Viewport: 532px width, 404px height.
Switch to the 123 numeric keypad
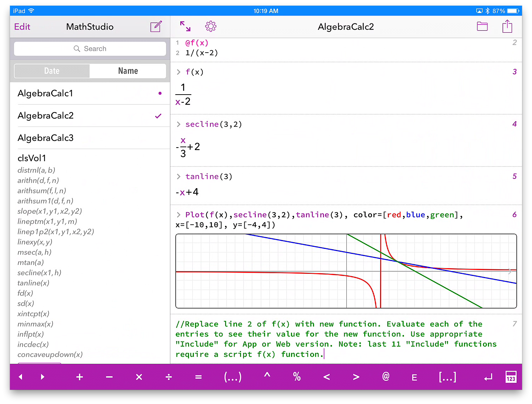511,377
